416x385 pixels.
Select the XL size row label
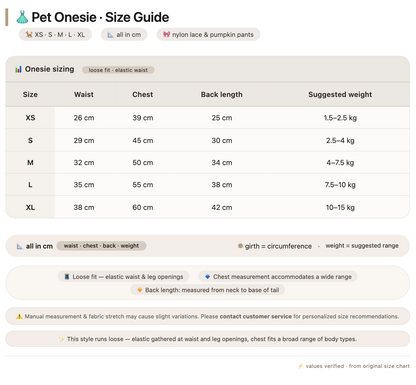[30, 207]
